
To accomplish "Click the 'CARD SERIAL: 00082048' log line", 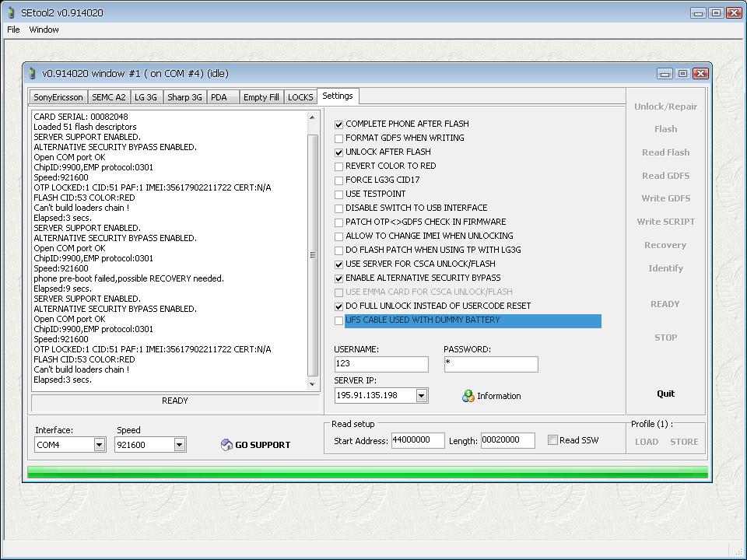I will [x=81, y=117].
